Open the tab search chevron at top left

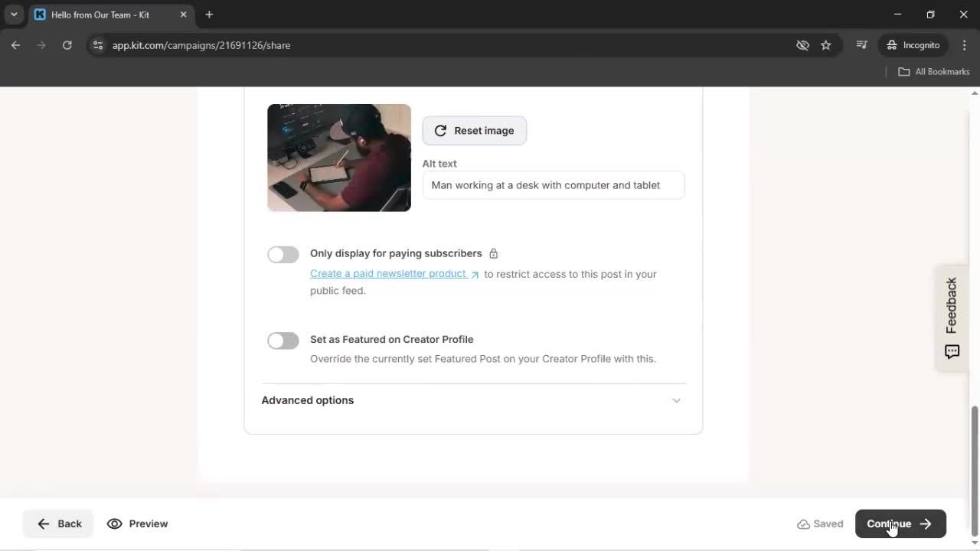(x=13, y=14)
